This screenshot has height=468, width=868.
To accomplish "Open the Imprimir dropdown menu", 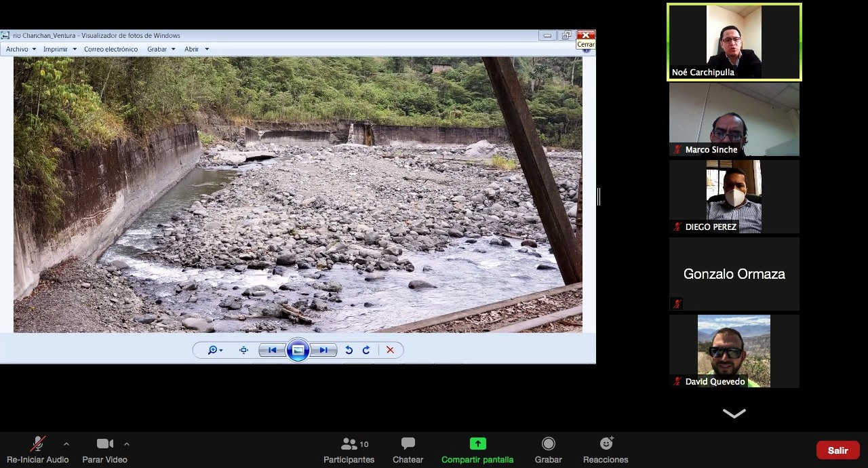I will click(x=58, y=49).
